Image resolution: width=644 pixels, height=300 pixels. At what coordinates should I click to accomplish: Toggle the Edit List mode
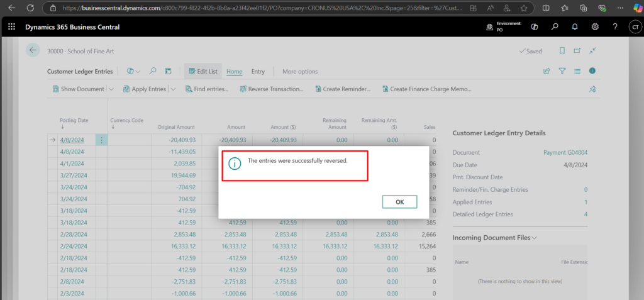pyautogui.click(x=202, y=72)
